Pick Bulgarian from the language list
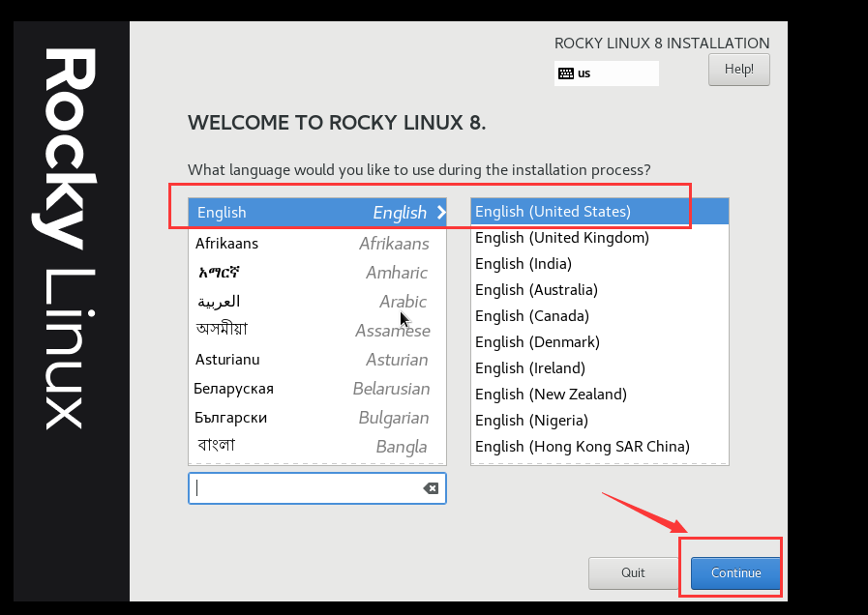This screenshot has height=615, width=868. tap(317, 418)
